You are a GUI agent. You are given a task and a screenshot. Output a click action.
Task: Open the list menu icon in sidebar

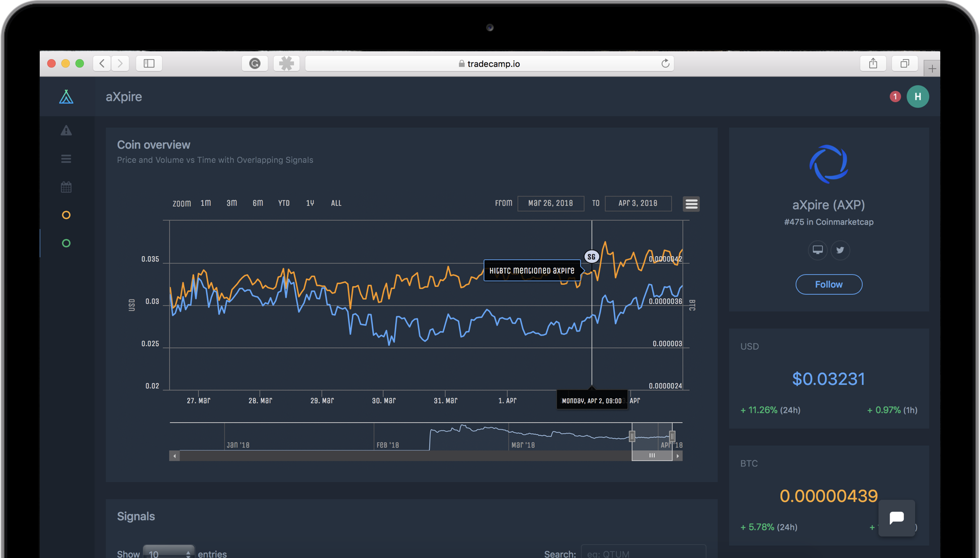66,159
